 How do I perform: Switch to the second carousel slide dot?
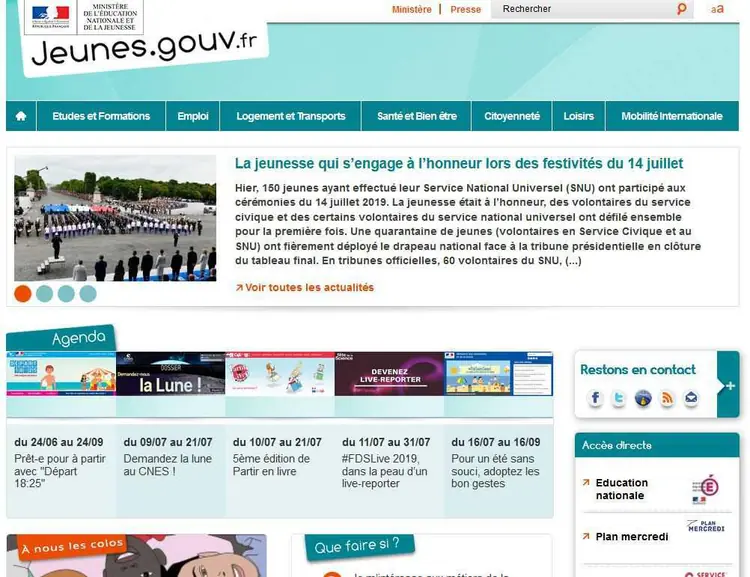[x=45, y=293]
